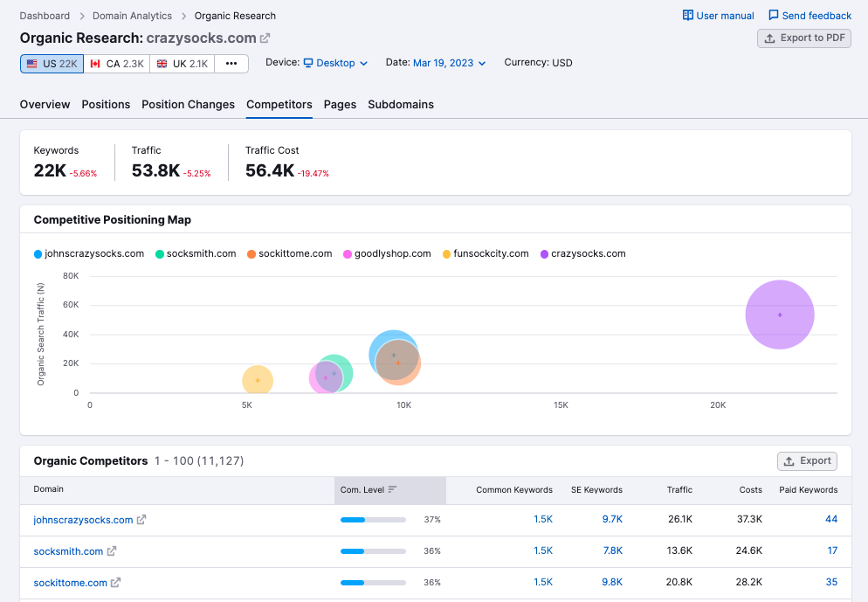Click the Paid Keywords column header

[809, 490]
